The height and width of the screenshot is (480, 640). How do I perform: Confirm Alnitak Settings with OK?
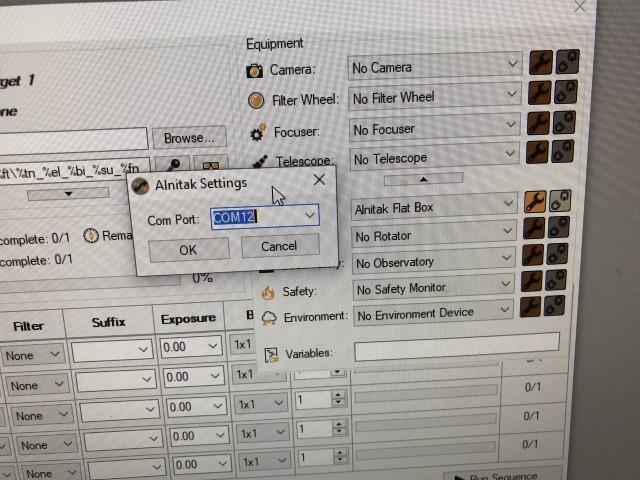tap(189, 250)
